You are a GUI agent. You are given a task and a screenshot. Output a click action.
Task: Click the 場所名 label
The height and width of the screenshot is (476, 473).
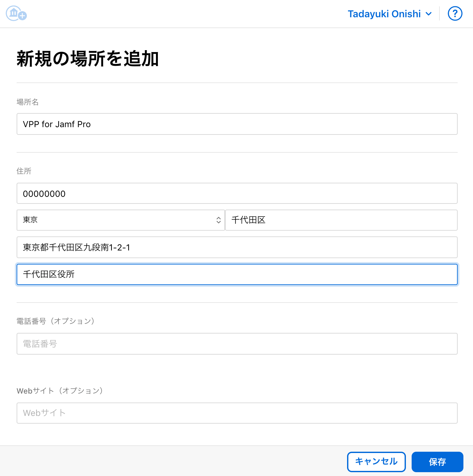[x=27, y=102]
